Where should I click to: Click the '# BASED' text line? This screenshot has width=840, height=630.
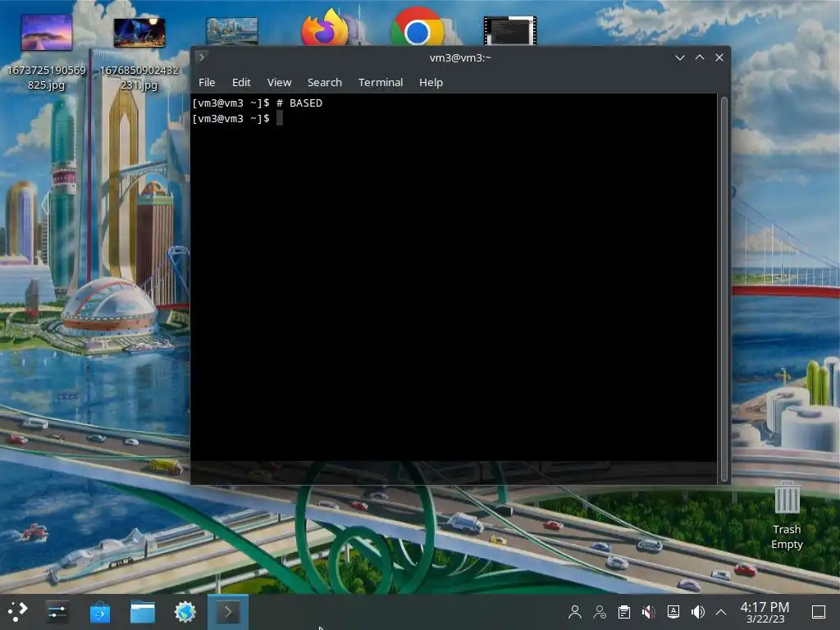tap(299, 103)
